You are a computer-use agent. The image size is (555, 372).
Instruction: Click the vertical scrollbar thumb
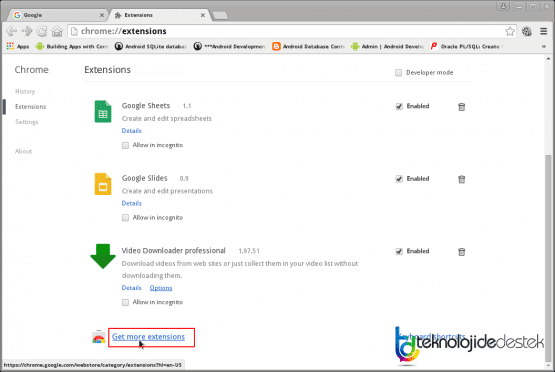click(x=548, y=258)
